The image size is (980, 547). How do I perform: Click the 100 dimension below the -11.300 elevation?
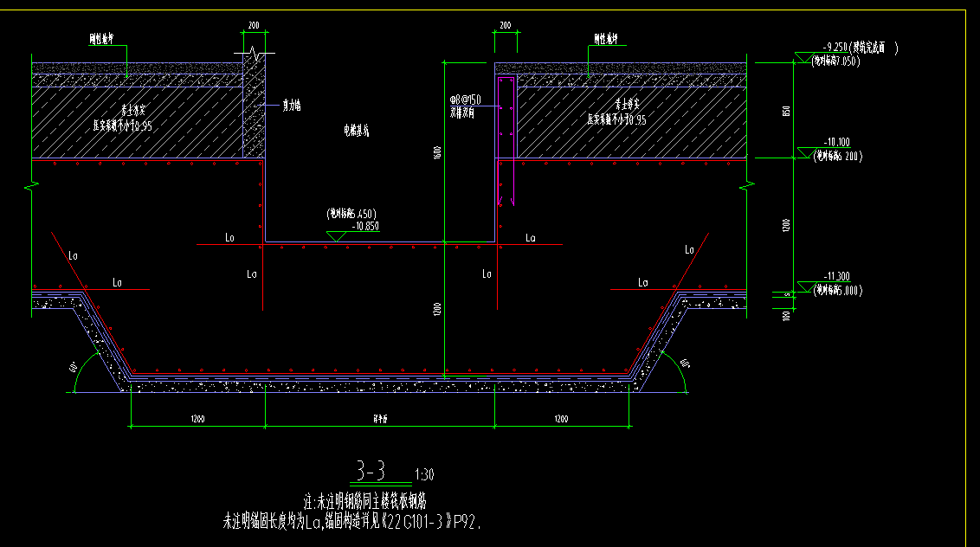point(786,316)
